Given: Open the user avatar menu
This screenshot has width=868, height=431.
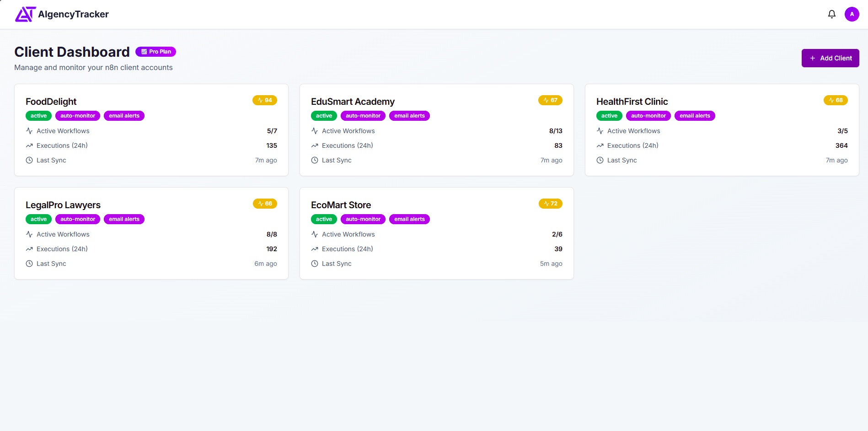Looking at the screenshot, I should coord(852,14).
